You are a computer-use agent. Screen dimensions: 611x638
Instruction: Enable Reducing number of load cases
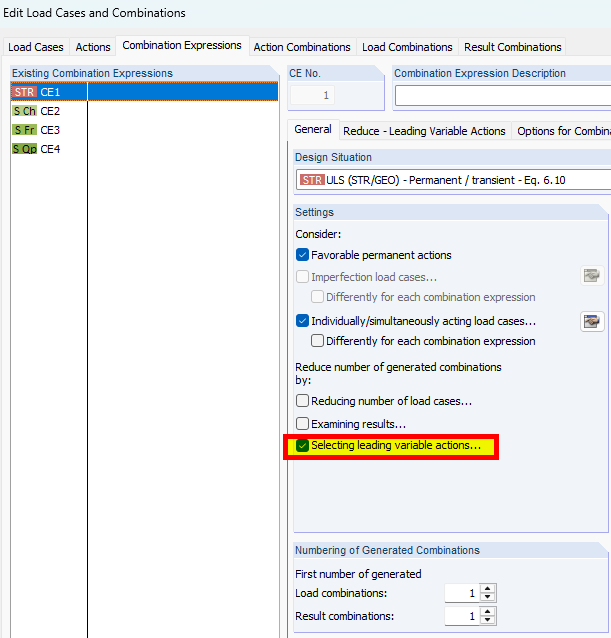tap(302, 401)
